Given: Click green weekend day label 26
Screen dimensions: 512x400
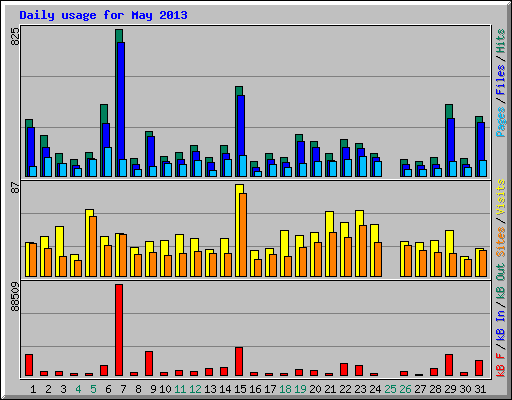Looking at the screenshot, I should coord(405,389).
